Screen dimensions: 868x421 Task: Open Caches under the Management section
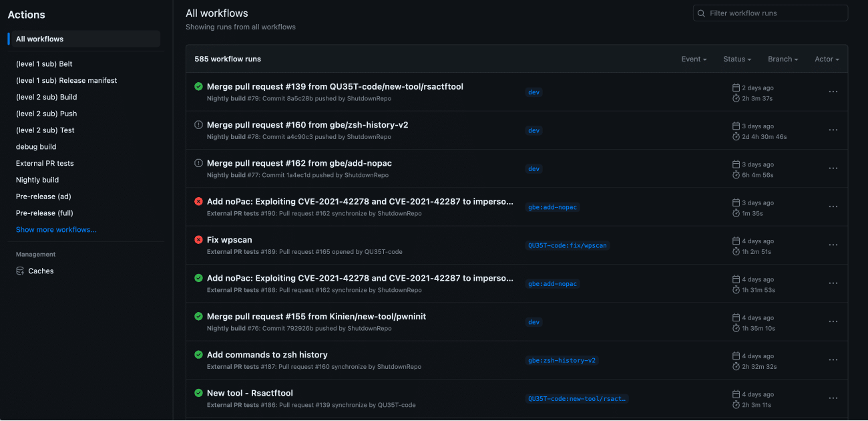click(x=41, y=271)
